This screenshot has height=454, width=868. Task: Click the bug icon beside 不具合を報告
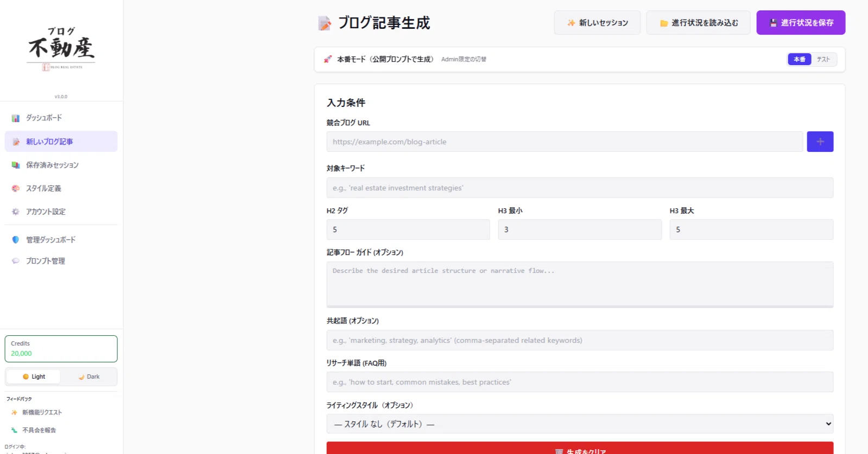(14, 430)
